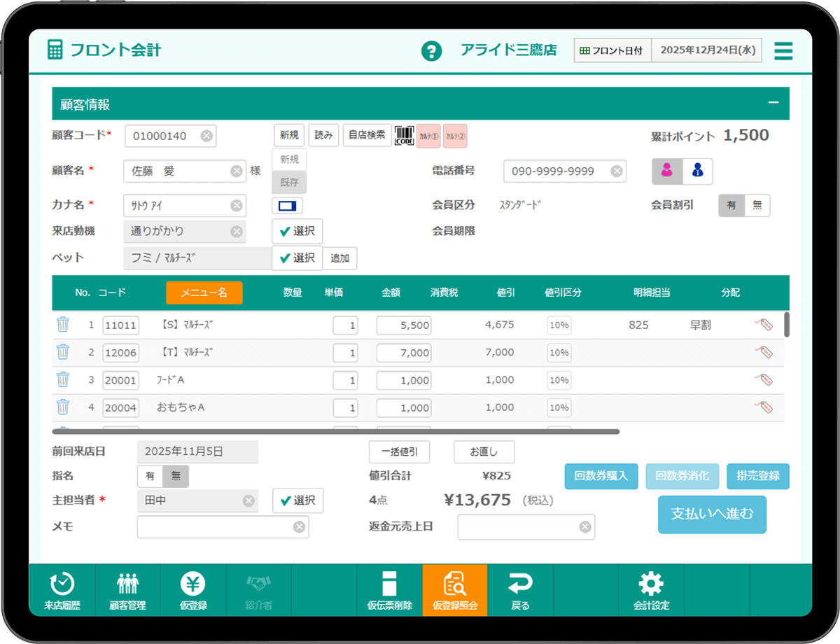Open the フロント日付 date selector
Viewport: 840px width, 644px height.
612,50
